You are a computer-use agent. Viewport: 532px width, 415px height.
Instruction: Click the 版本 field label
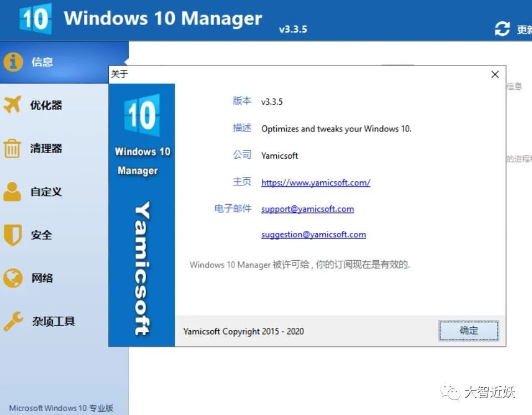(242, 101)
